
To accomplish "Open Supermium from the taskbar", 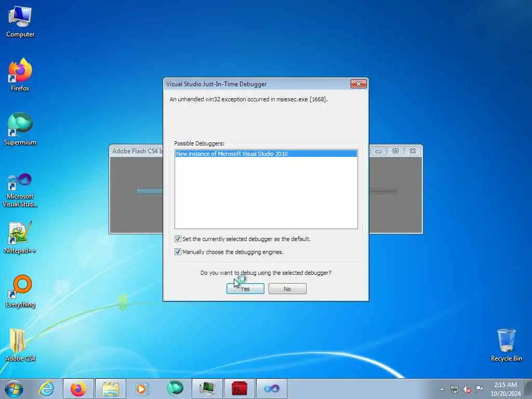I will point(175,389).
